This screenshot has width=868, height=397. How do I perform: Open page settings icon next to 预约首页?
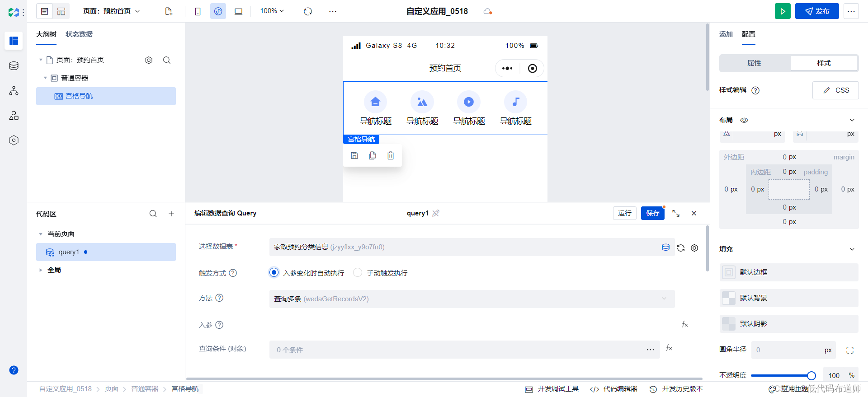click(149, 60)
